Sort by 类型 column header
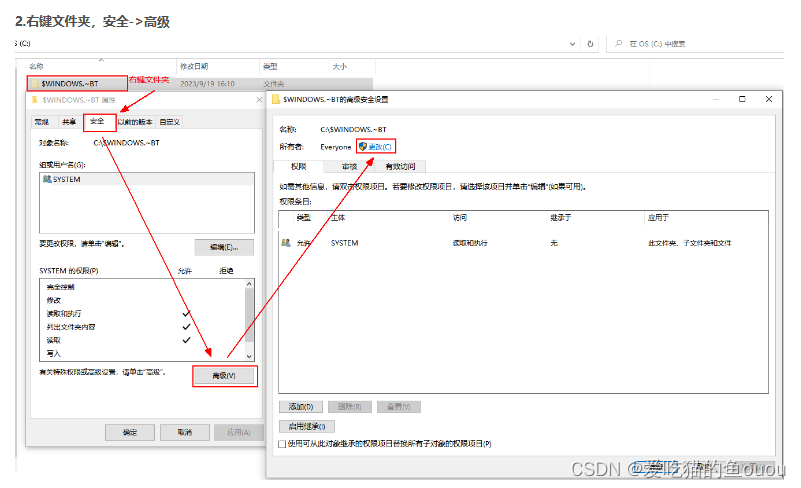 270,66
